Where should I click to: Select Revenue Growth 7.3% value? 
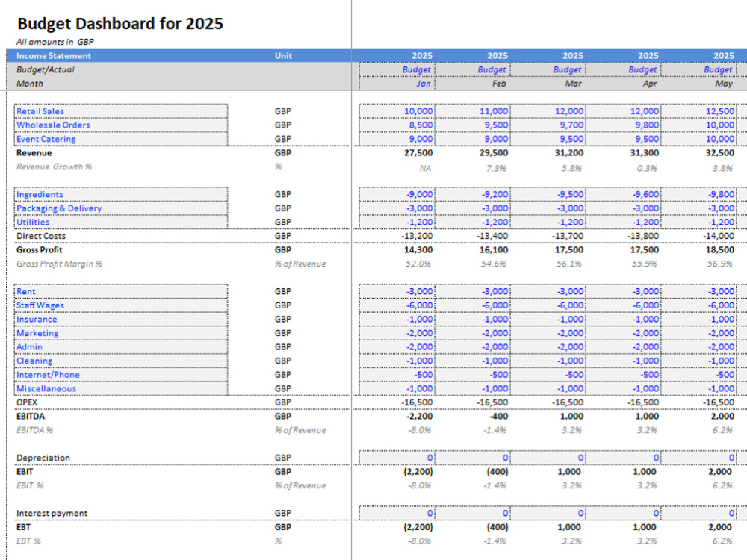496,168
